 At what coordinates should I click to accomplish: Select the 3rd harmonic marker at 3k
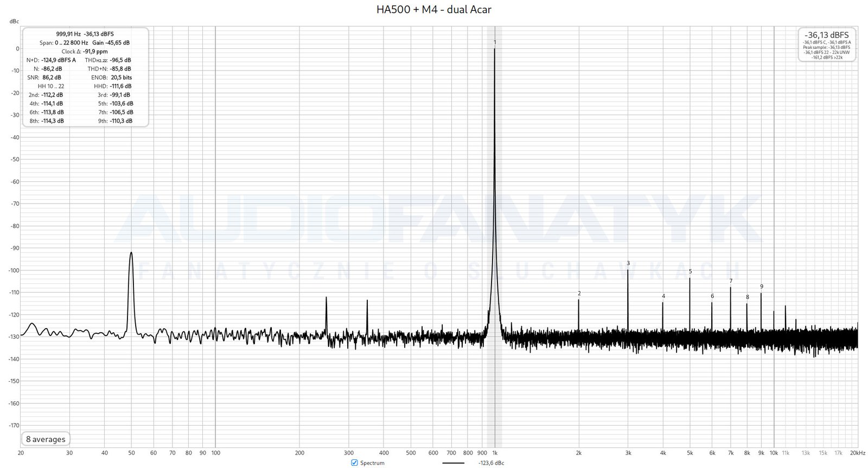[628, 263]
